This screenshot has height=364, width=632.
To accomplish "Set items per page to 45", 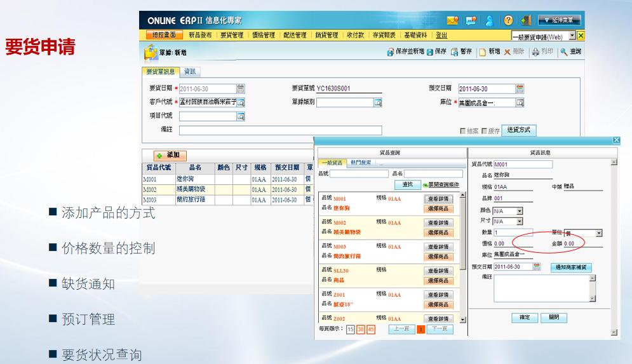I will pos(370,329).
